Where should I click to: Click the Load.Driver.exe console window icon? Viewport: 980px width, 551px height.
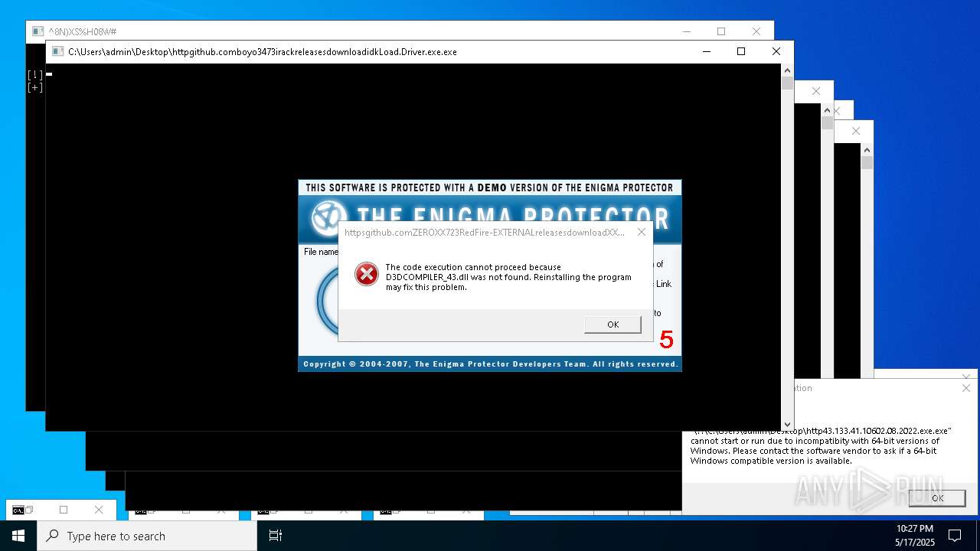tap(57, 52)
